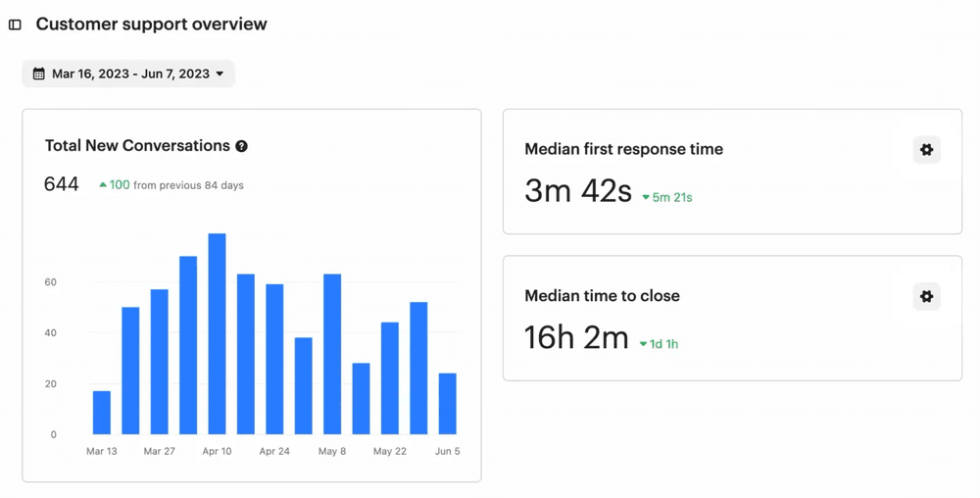Toggle the sidebar panel icon
This screenshot has width=980, height=498.
pyautogui.click(x=15, y=25)
